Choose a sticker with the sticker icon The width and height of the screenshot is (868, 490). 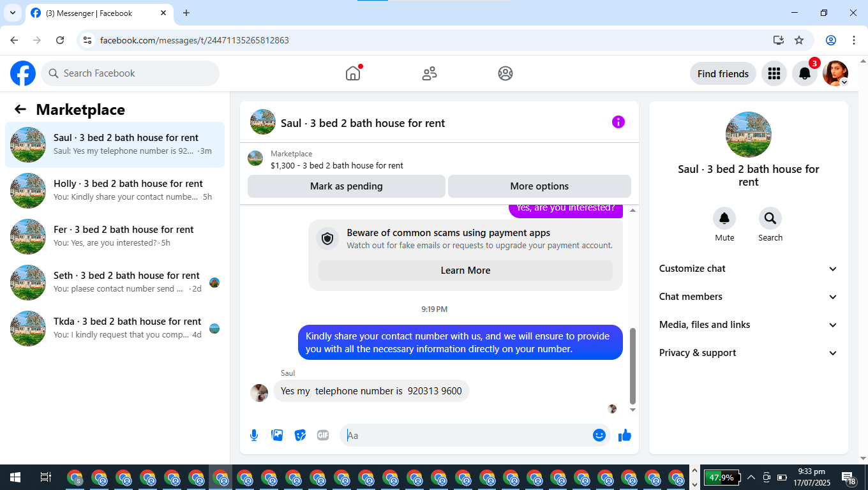click(x=300, y=435)
